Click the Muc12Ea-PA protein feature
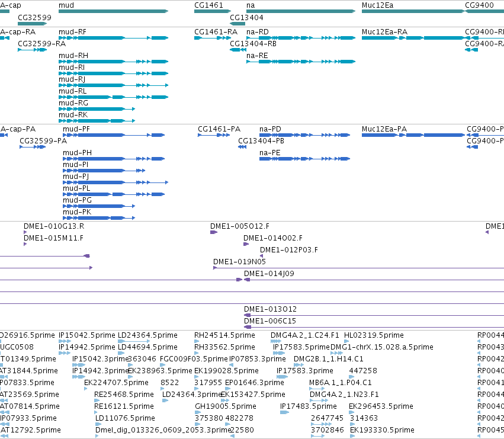The width and height of the screenshot is (504, 439). pos(413,135)
